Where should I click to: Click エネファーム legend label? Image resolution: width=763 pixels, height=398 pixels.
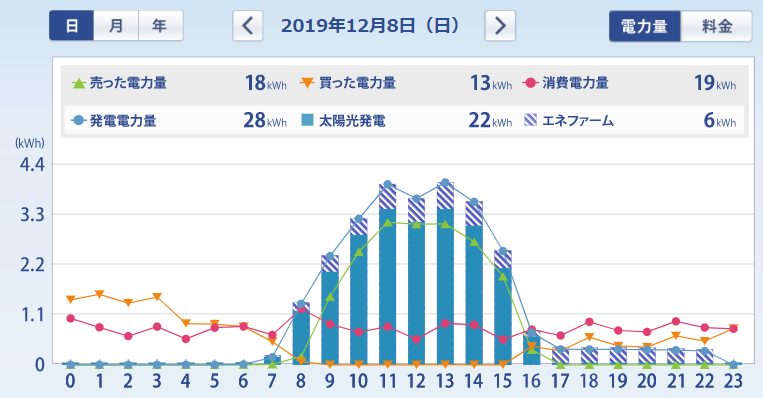[x=578, y=120]
